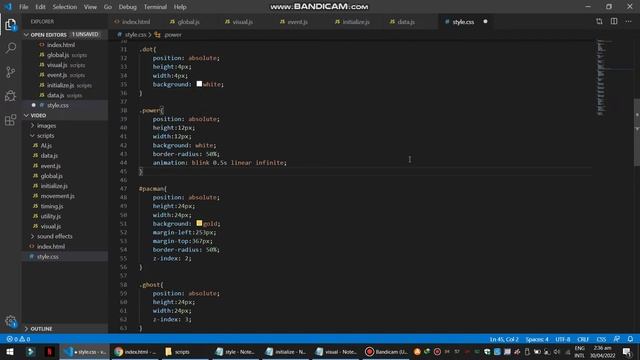640x360 pixels.
Task: Open the Edit menu
Action: [x=40, y=7]
